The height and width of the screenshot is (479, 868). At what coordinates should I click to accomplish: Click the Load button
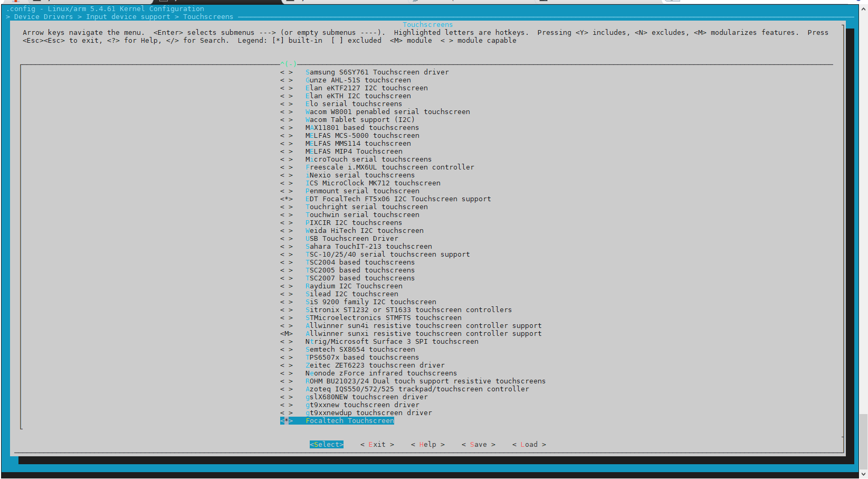point(529,445)
